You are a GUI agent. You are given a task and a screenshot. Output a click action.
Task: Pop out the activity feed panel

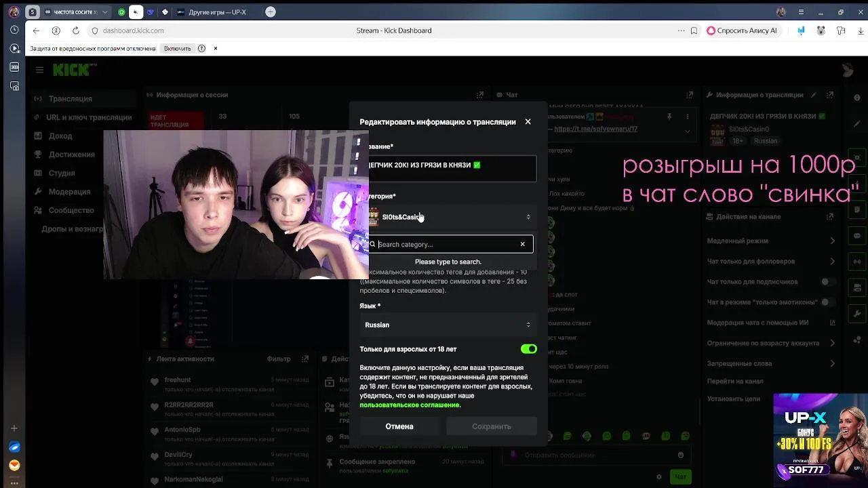pyautogui.click(x=305, y=359)
